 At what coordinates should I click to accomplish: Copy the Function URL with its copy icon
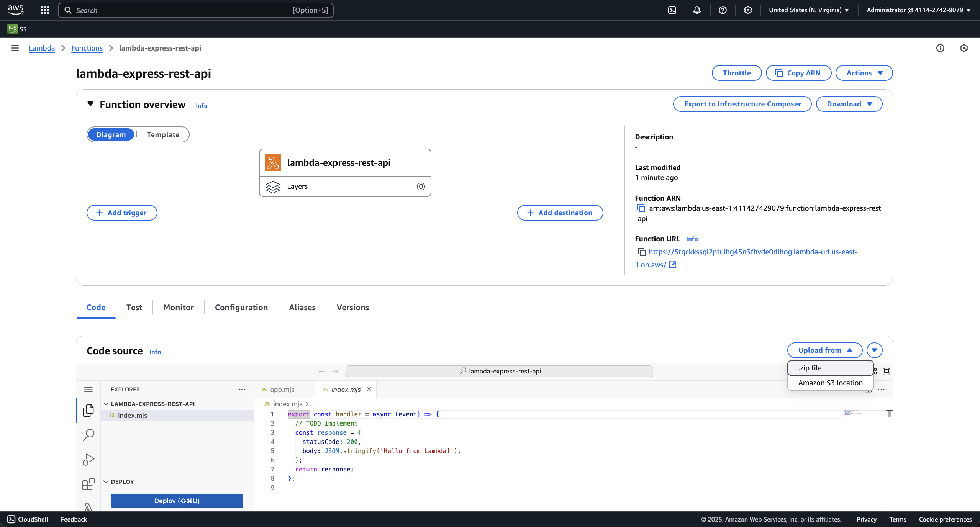click(x=641, y=252)
